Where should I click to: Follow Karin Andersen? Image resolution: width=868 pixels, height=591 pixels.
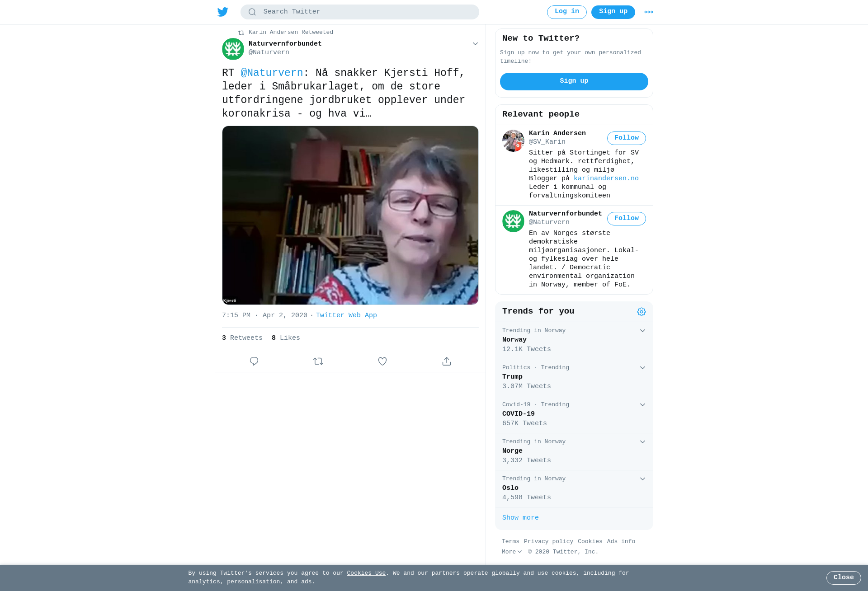tap(627, 138)
